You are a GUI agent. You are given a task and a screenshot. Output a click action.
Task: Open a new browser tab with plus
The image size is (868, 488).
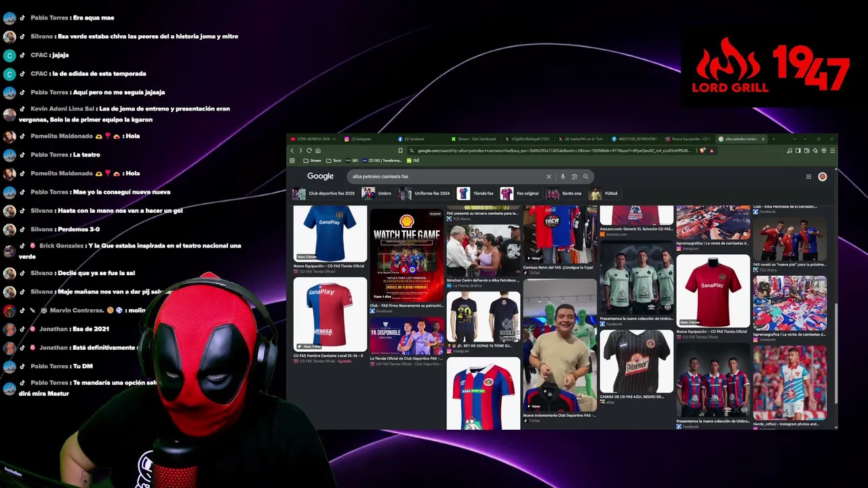(773, 139)
